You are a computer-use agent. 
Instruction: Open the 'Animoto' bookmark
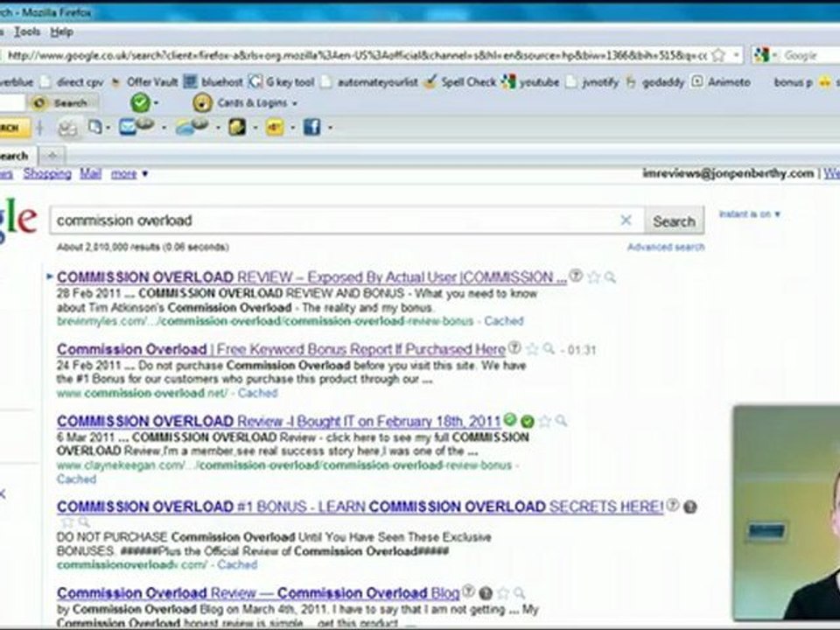click(721, 82)
